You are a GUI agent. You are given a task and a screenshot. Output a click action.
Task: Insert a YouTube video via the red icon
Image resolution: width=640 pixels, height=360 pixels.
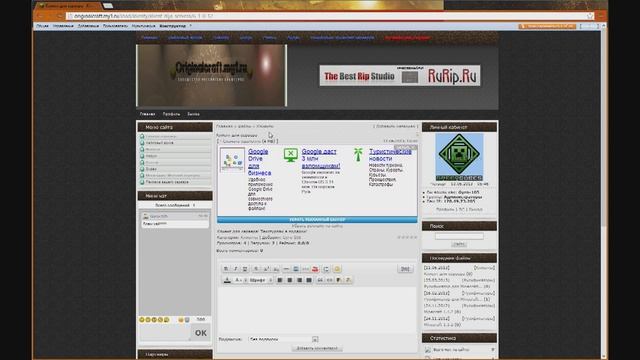click(x=316, y=269)
